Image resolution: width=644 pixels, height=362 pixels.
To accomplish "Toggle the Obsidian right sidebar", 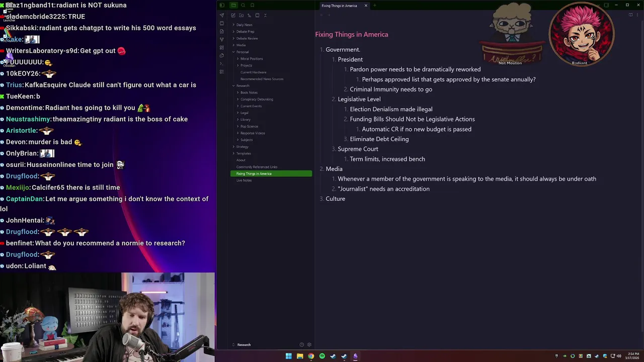I will [606, 5].
